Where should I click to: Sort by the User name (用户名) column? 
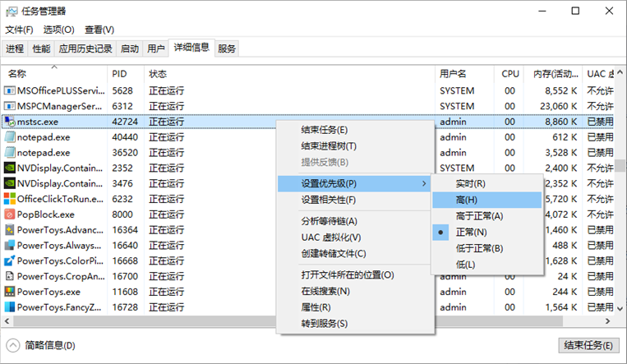click(464, 74)
